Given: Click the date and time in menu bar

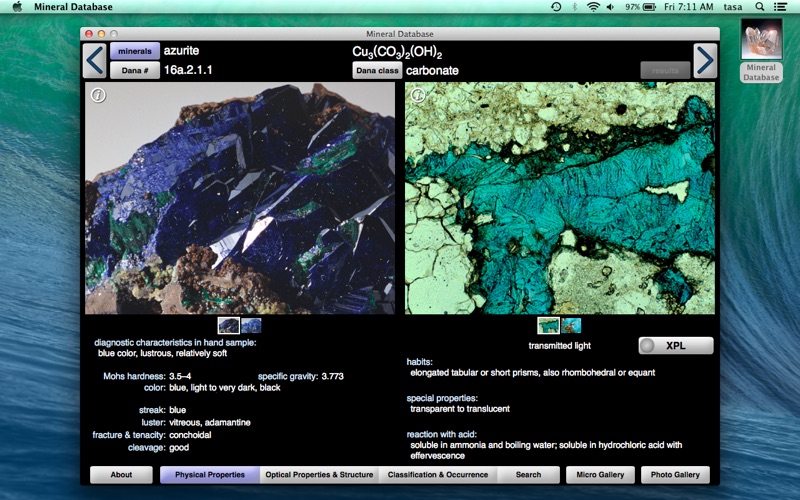Looking at the screenshot, I should click(x=688, y=7).
